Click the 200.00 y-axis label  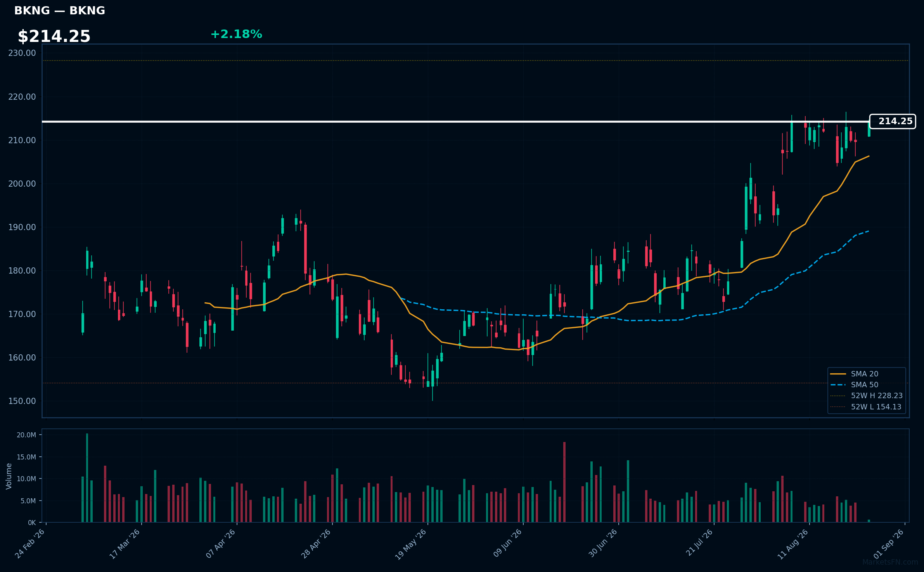tap(22, 184)
